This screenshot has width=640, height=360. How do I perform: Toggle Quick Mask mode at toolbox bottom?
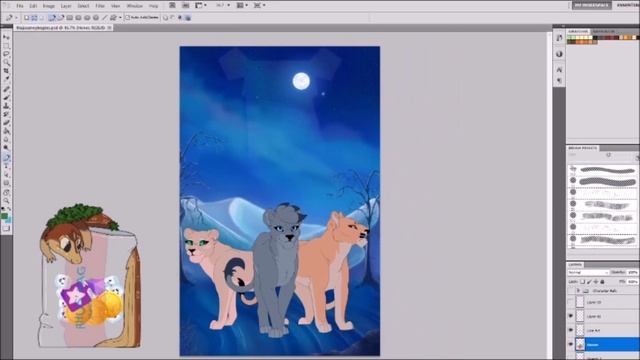point(6,229)
